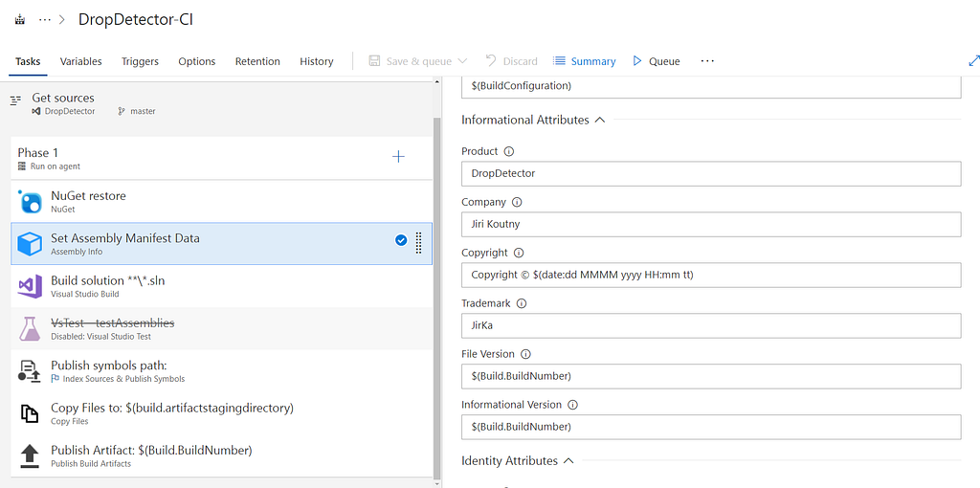Screen dimensions: 980x488
Task: View the History tab
Action: coord(316,61)
